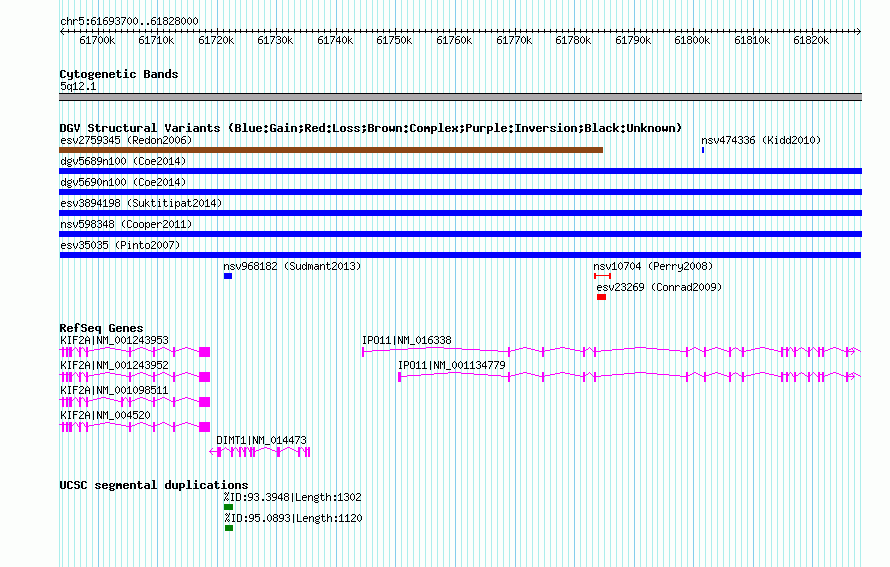The width and height of the screenshot is (890, 567).
Task: Click the esv3894198 (Suktitipat2014) label
Action: (x=141, y=203)
